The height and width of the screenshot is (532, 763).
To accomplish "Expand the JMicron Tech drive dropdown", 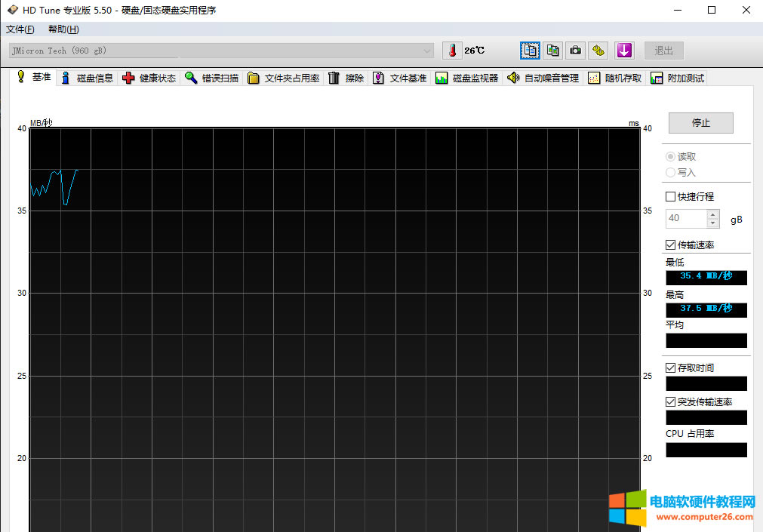I will (x=428, y=51).
